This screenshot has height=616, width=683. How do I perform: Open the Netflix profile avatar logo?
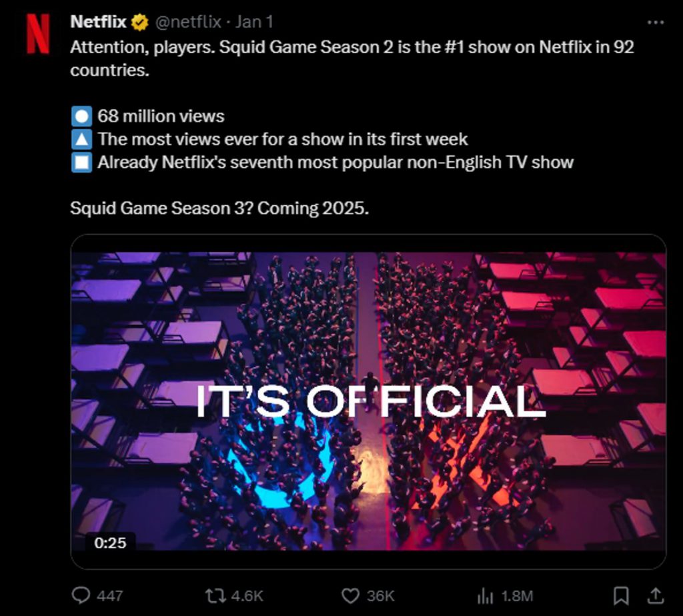pos(37,34)
